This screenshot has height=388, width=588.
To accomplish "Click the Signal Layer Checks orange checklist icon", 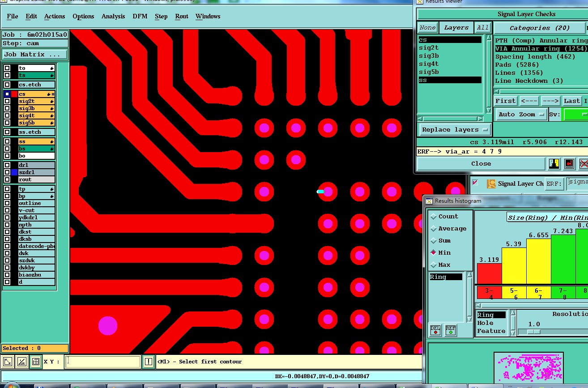I will pos(491,183).
